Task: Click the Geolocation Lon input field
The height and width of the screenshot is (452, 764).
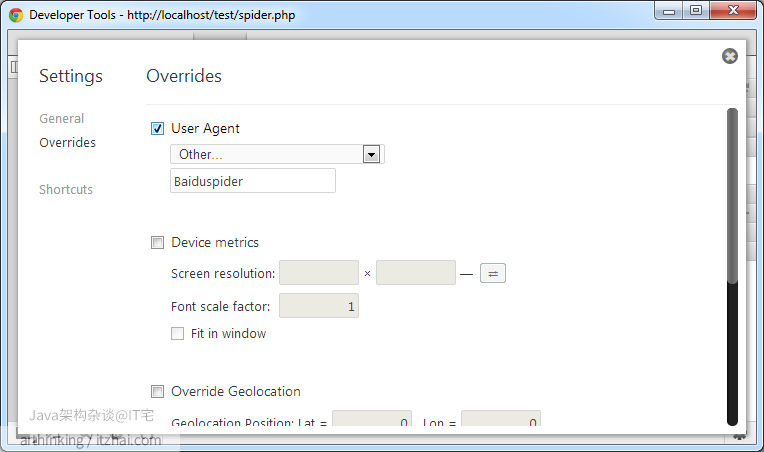Action: tap(500, 421)
